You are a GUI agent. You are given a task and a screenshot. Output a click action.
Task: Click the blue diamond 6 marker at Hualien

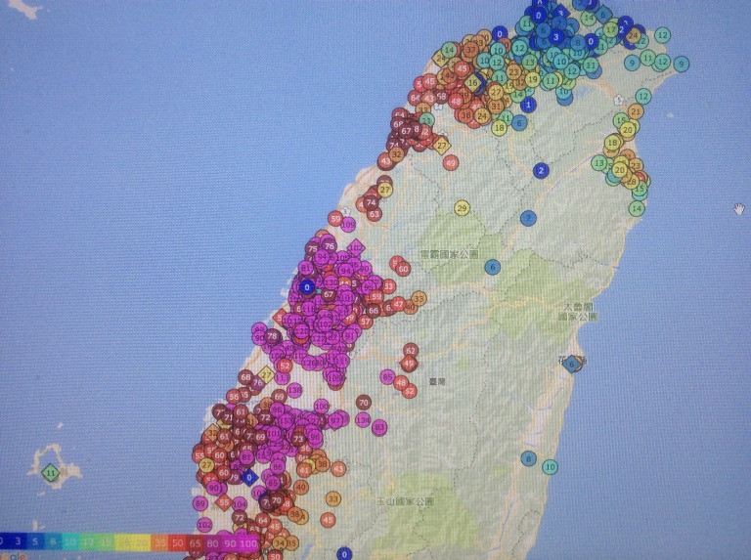tap(572, 363)
